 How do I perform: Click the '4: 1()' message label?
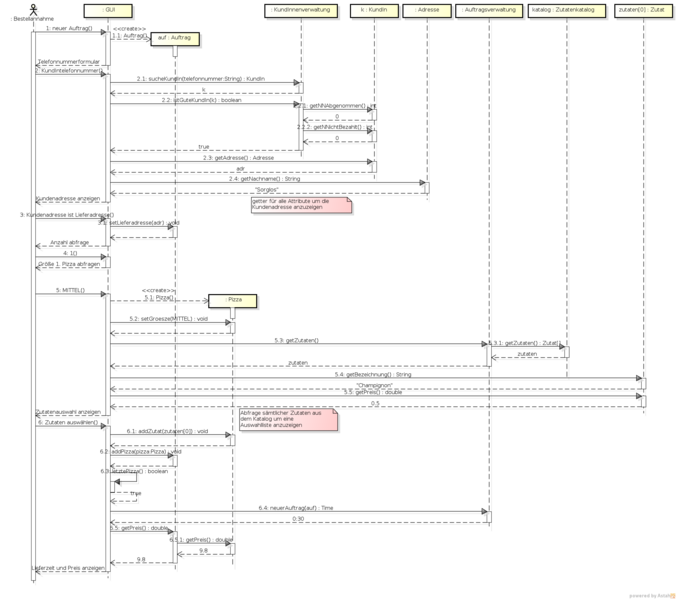[70, 253]
